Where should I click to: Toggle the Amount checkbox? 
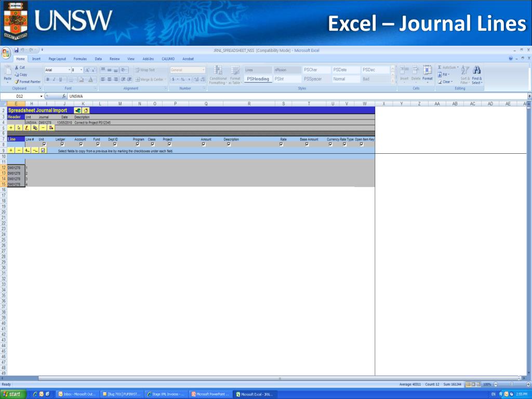pos(204,144)
